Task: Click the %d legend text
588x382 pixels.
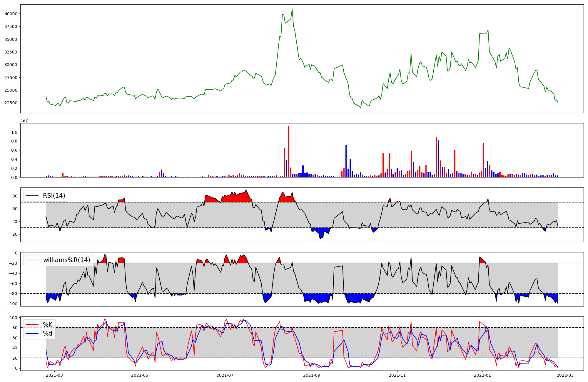Action: click(48, 333)
